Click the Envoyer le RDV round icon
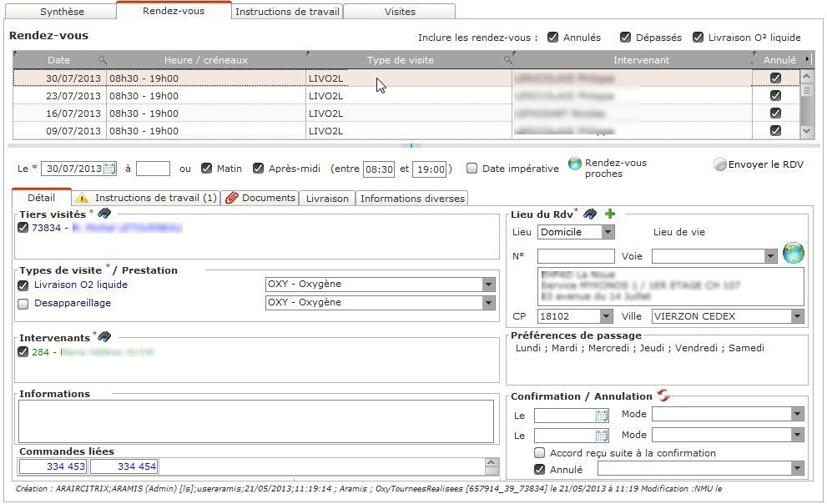Viewport: 827px width, 504px height. point(719,164)
